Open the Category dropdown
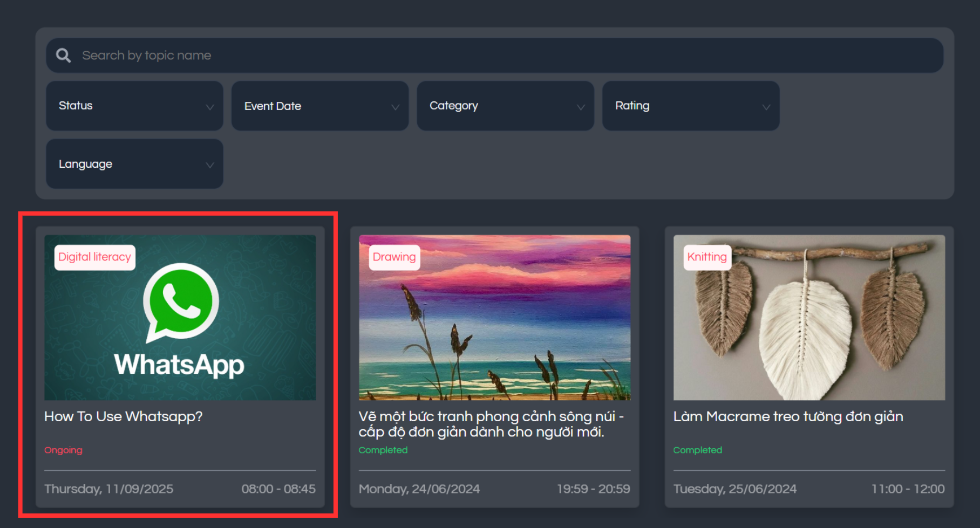Viewport: 980px width, 528px height. [x=505, y=106]
